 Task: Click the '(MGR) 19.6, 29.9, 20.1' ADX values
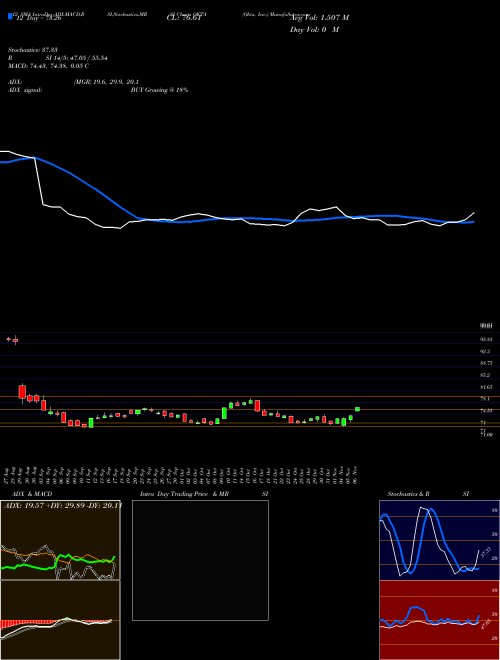(106, 82)
